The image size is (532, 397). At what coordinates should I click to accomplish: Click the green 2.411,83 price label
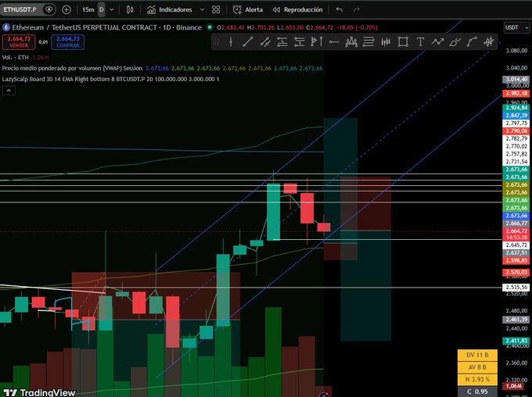pyautogui.click(x=516, y=341)
